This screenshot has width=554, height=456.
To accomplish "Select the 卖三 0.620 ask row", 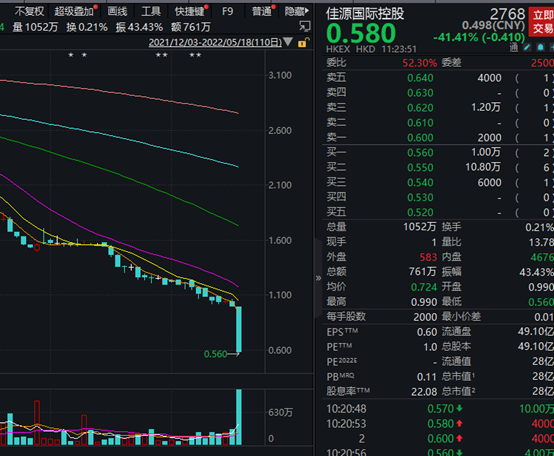I will click(438, 108).
